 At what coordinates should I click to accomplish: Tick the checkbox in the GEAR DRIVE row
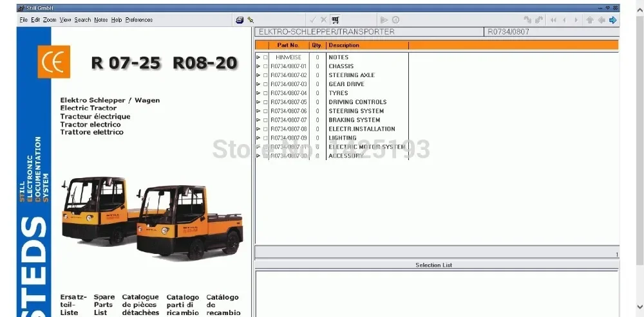[265, 84]
